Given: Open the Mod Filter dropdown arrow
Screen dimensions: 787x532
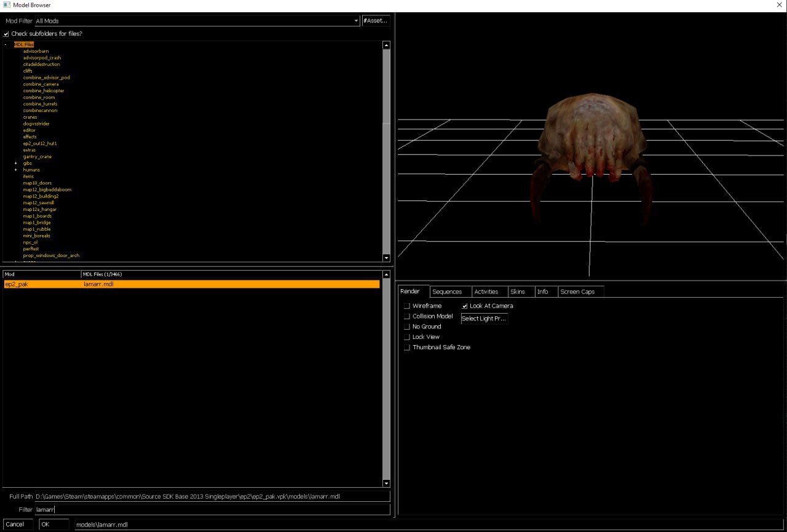Looking at the screenshot, I should tap(356, 21).
